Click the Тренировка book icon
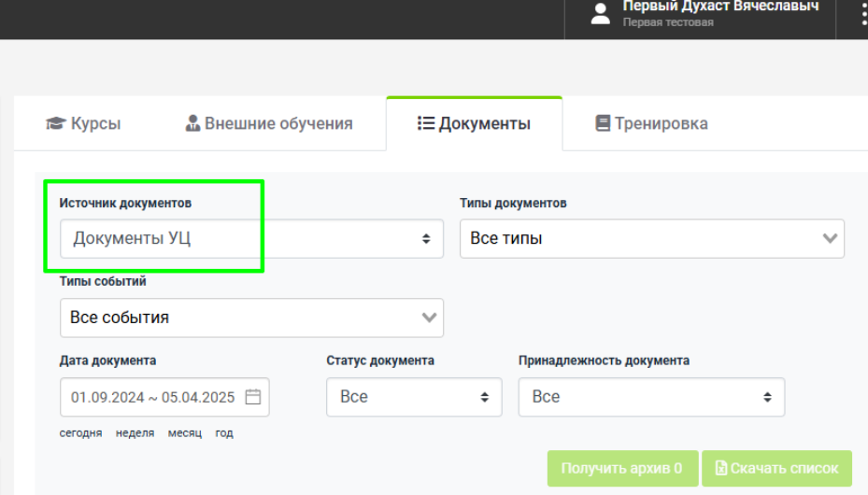Screen dimensions: 868x495 603,122
